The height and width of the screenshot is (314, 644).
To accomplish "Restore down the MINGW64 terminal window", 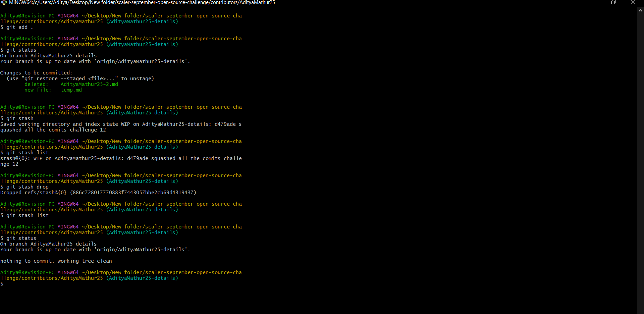I will pyautogui.click(x=613, y=2).
